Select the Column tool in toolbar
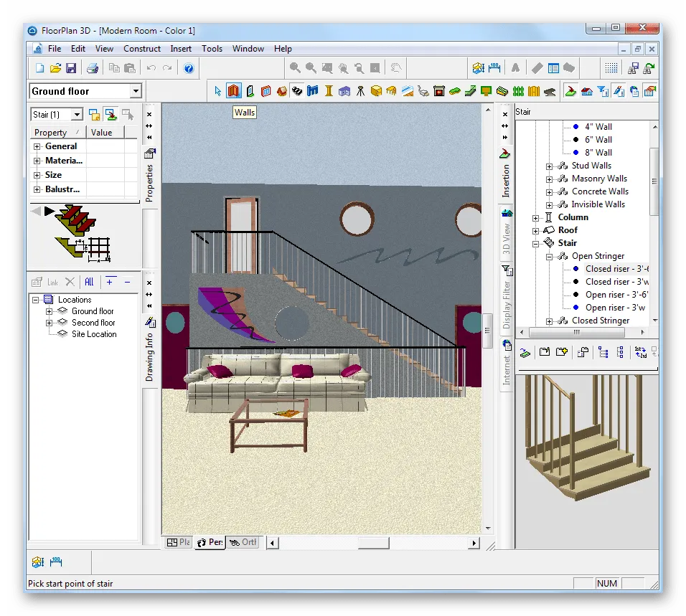 click(x=329, y=91)
